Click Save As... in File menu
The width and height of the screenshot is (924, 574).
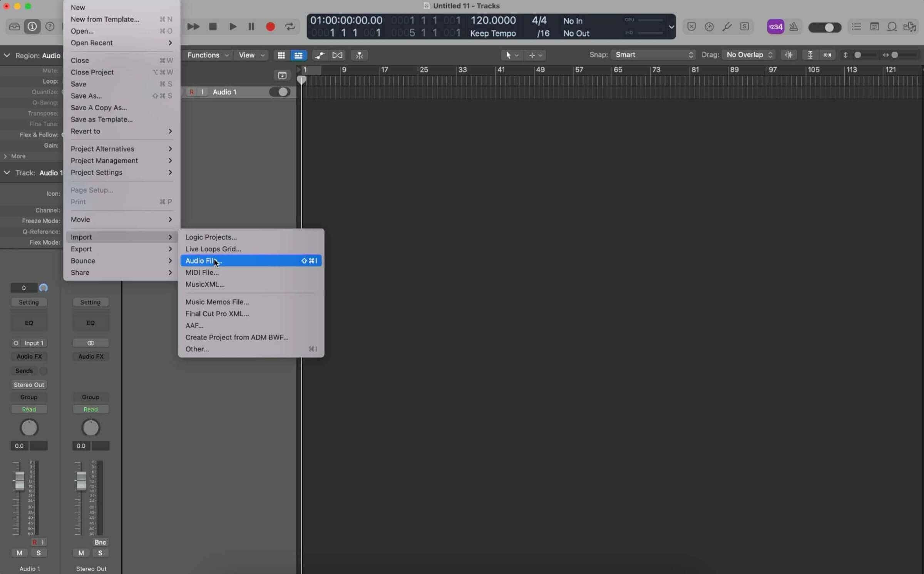coord(121,96)
